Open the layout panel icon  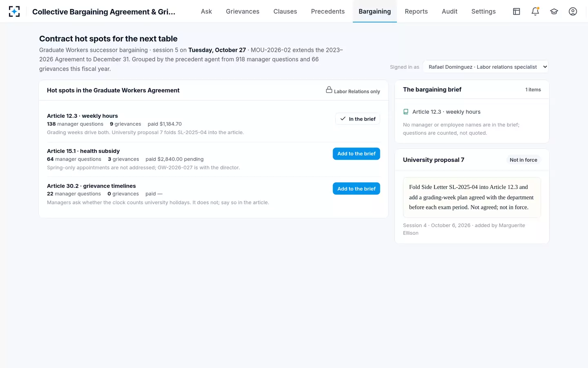coord(517,11)
